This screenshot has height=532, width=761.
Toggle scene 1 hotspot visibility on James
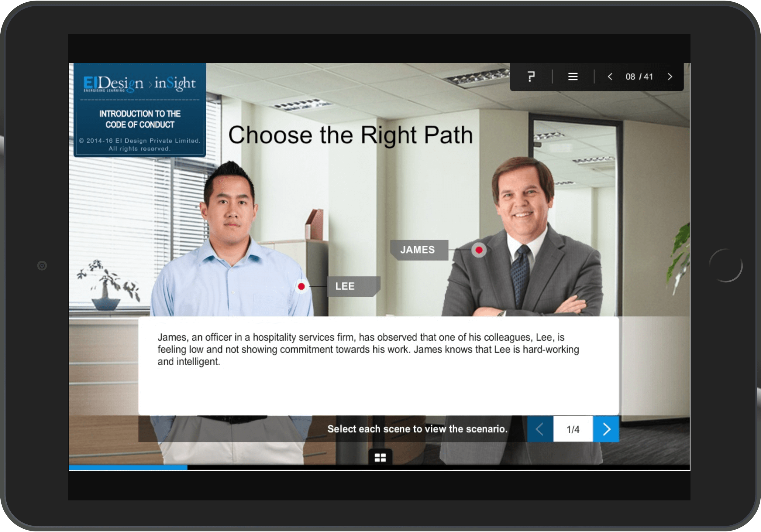point(479,251)
